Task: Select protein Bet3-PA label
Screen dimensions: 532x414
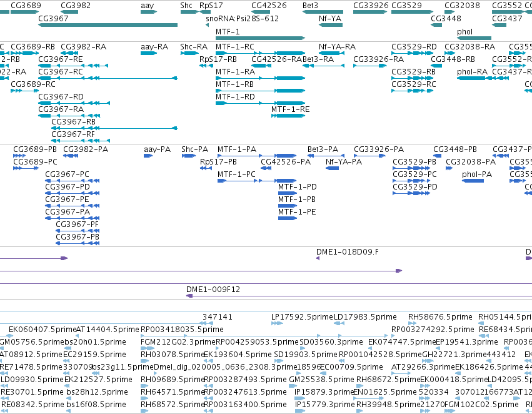Action: pyautogui.click(x=323, y=149)
